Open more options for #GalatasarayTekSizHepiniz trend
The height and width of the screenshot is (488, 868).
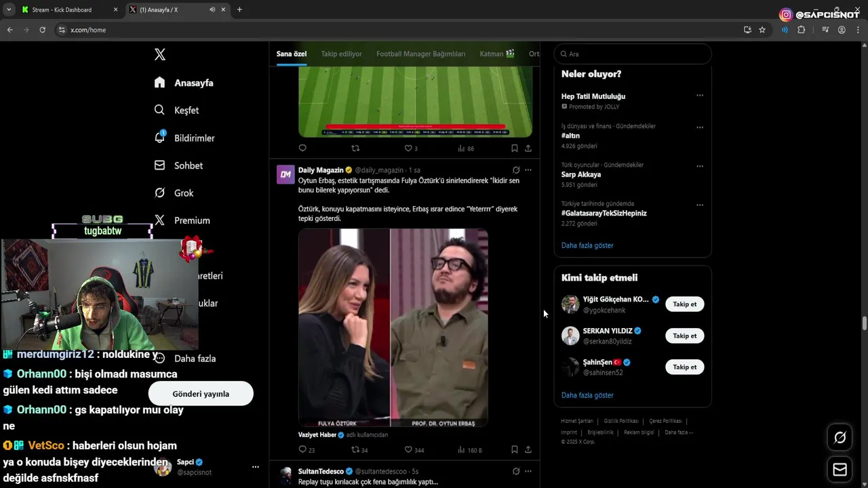700,205
